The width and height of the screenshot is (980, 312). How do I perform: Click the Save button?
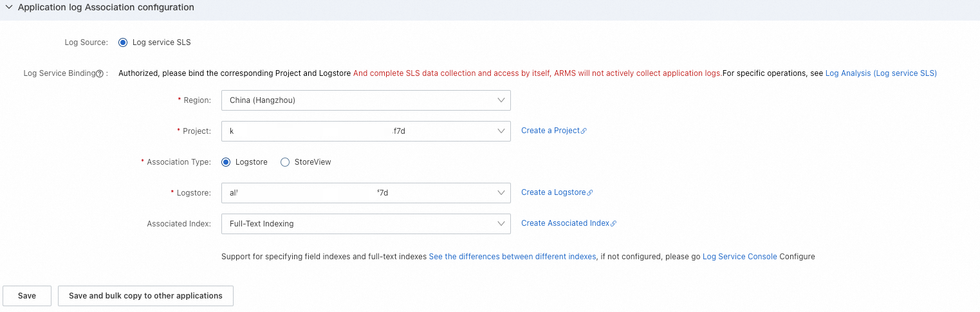point(27,296)
